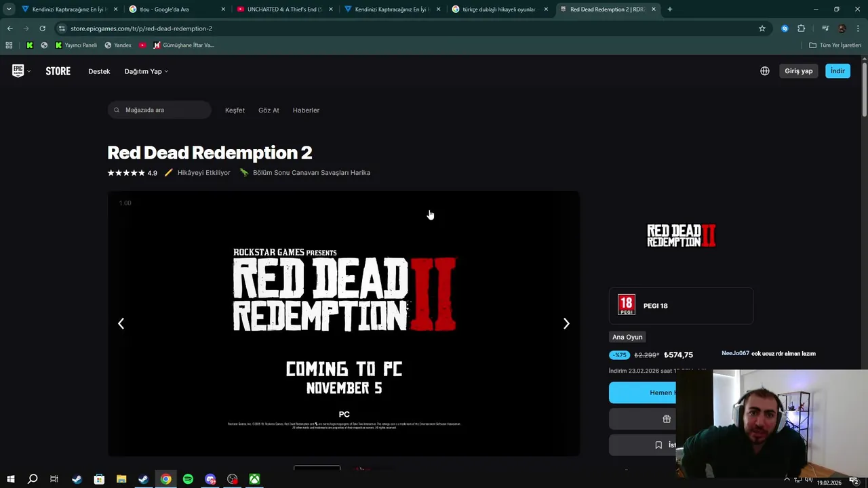This screenshot has width=868, height=488.
Task: Click the Red Dead Redemption 2 trailer video
Action: 343,324
